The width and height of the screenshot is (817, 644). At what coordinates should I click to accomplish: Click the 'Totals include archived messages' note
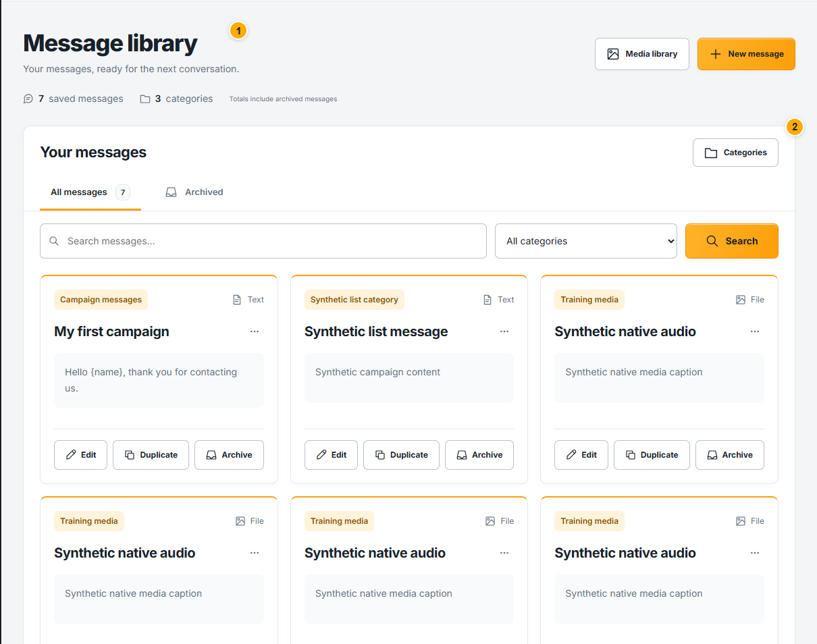(x=283, y=99)
